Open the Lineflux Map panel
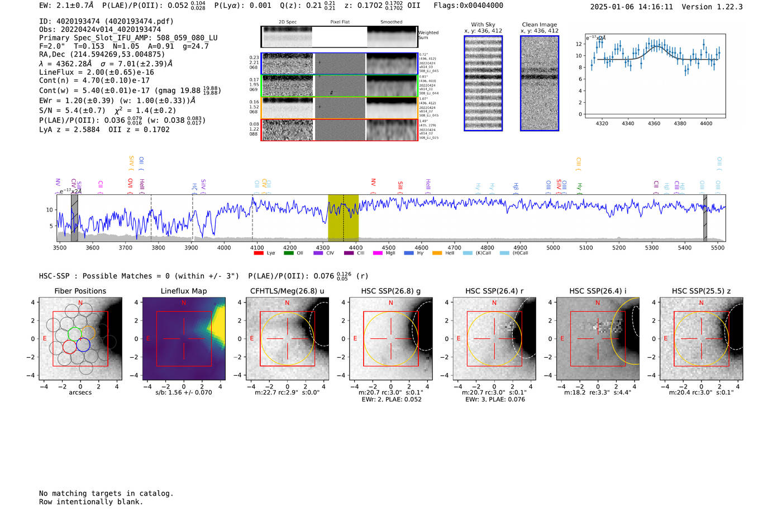The image size is (782, 532). tap(184, 339)
